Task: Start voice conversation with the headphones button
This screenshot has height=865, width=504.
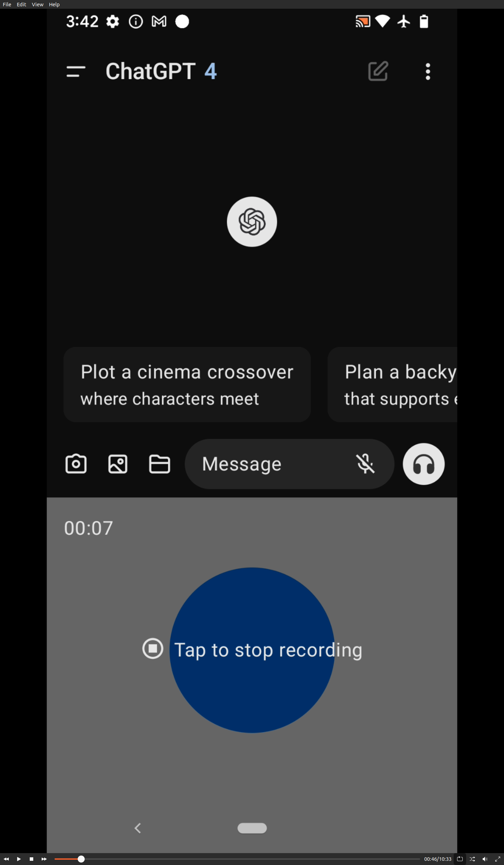Action: tap(423, 464)
